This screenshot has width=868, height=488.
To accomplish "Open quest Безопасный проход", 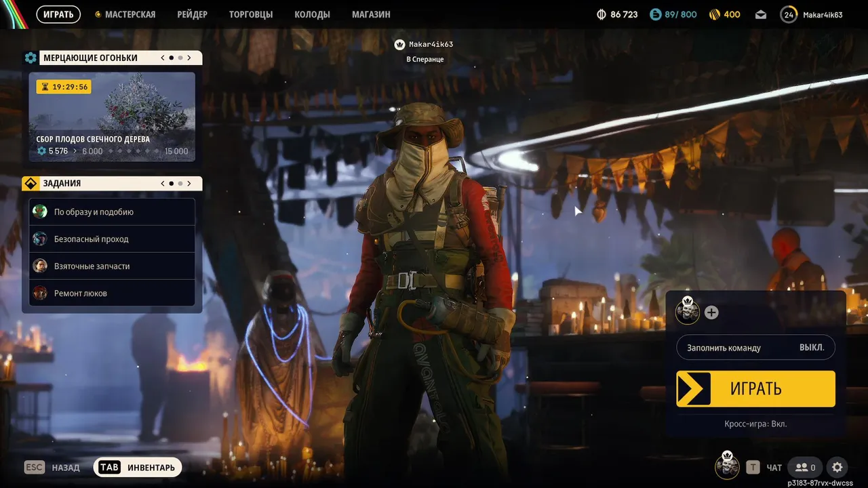I will tap(112, 239).
